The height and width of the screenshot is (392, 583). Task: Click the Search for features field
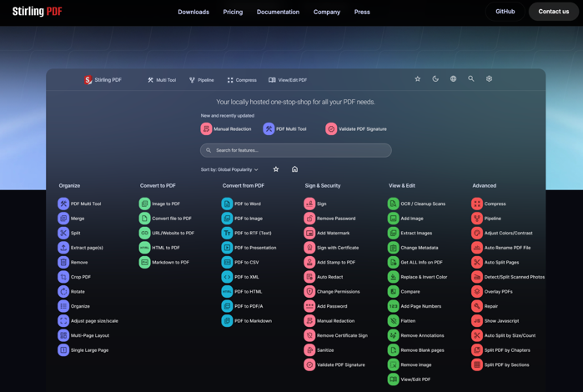pos(296,150)
